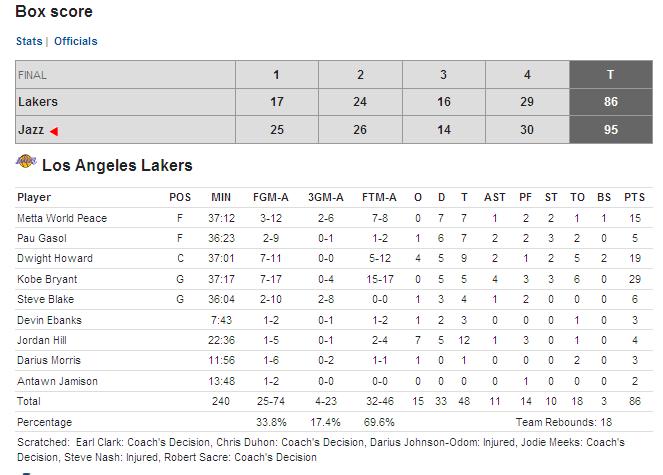
Task: Click the T total column header
Action: click(x=610, y=74)
